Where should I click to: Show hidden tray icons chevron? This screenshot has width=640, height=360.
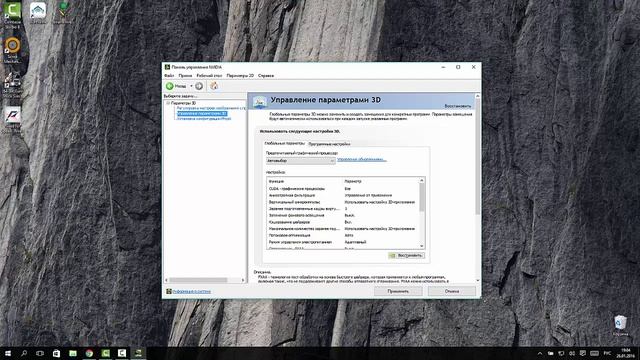pyautogui.click(x=540, y=353)
